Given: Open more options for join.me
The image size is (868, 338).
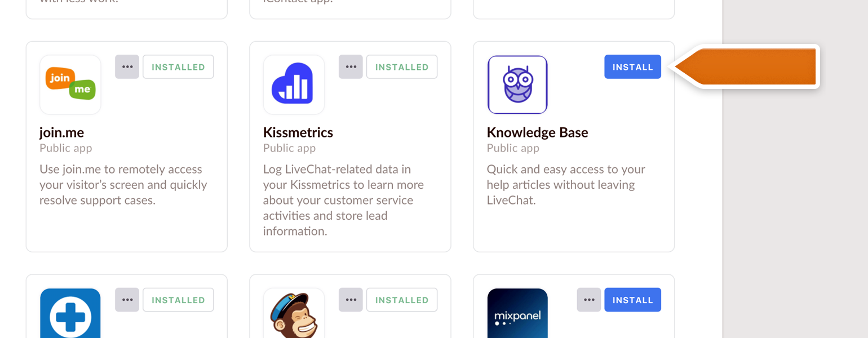Looking at the screenshot, I should 127,67.
